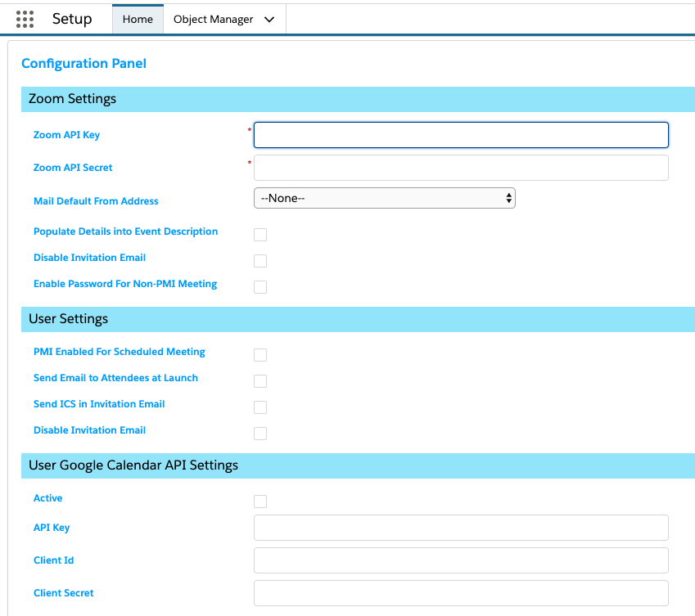Toggle PMI Enabled For Scheduled Meeting checkbox
The height and width of the screenshot is (616, 695).
point(260,355)
